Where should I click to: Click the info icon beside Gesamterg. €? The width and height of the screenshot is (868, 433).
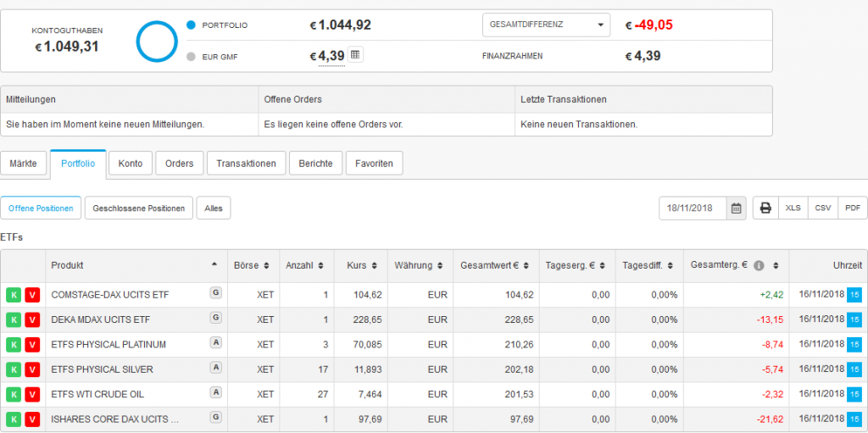tap(759, 265)
